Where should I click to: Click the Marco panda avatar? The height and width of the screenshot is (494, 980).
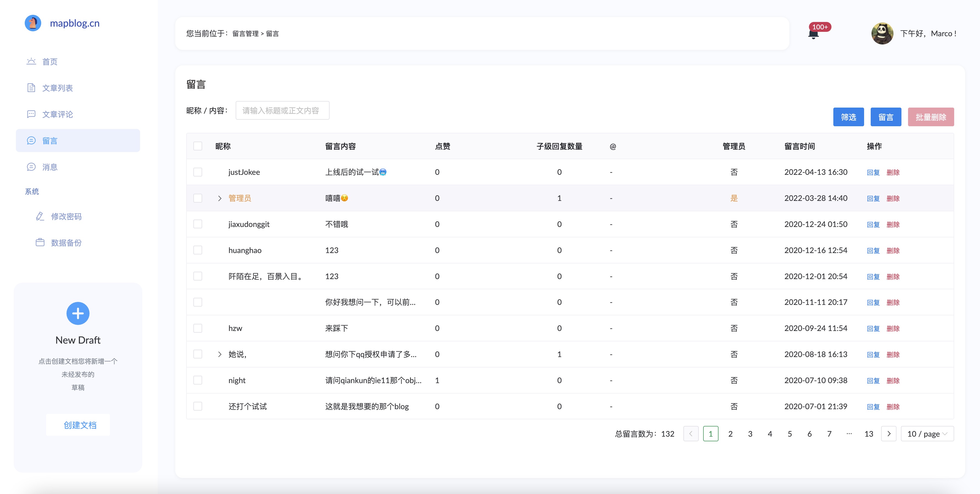click(x=882, y=33)
